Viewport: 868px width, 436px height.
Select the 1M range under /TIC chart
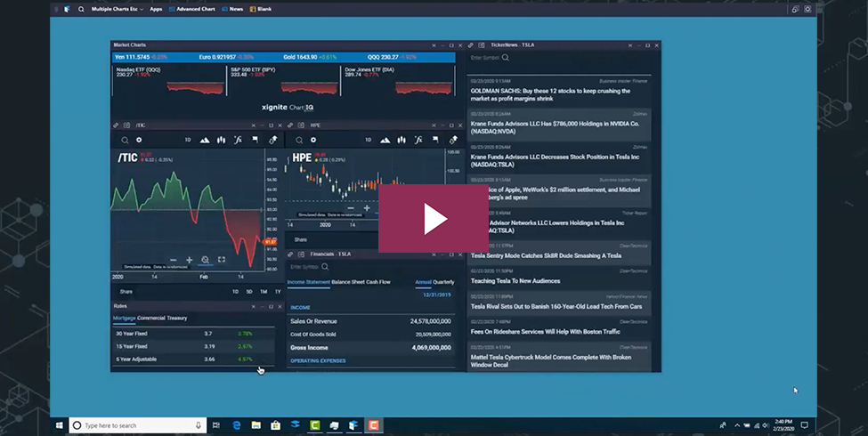(x=264, y=292)
